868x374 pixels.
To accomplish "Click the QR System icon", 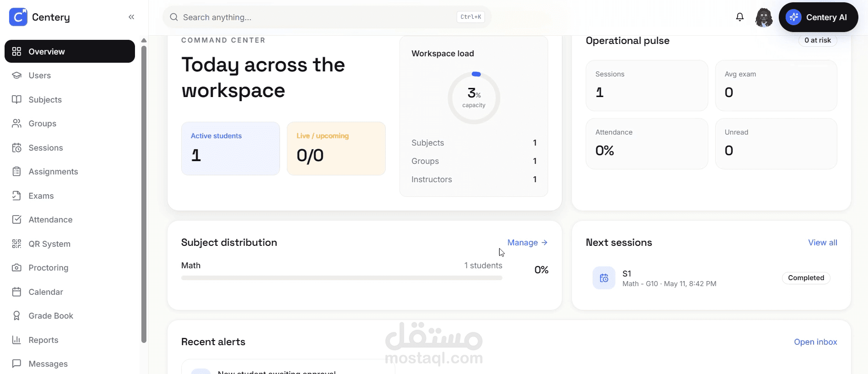I will click(16, 244).
